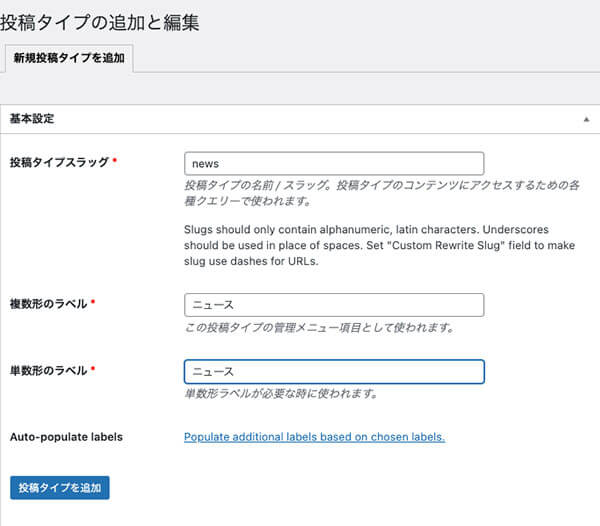Click the 投稿タイプスラッグ field label
The image size is (600, 526).
coord(58,162)
